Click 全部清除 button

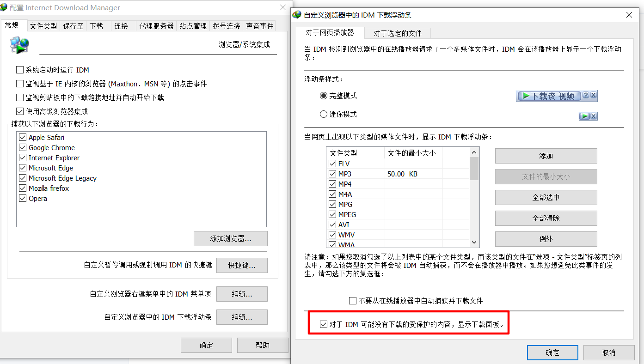pyautogui.click(x=546, y=218)
